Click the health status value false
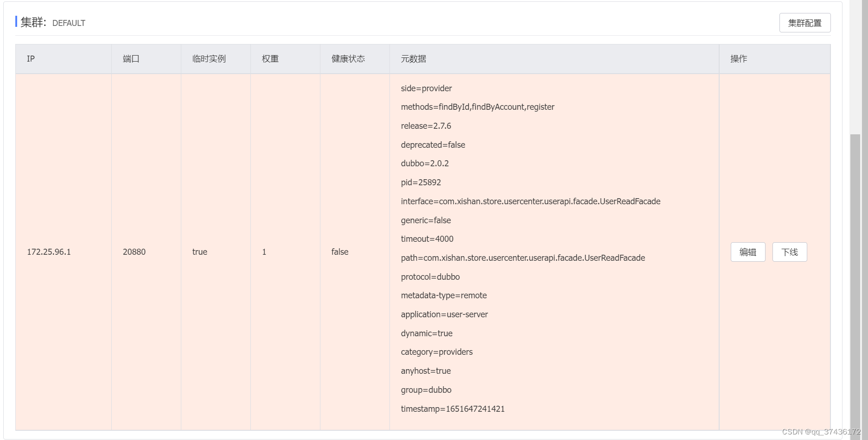The image size is (868, 440). coord(340,252)
